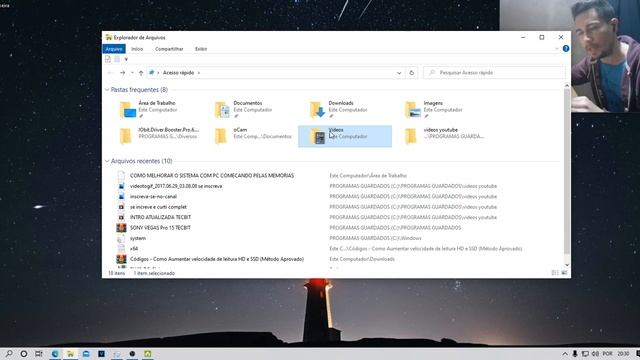This screenshot has width=640, height=360.
Task: Expand the chevron after Acesso rápido breadcrumb
Action: click(x=199, y=73)
